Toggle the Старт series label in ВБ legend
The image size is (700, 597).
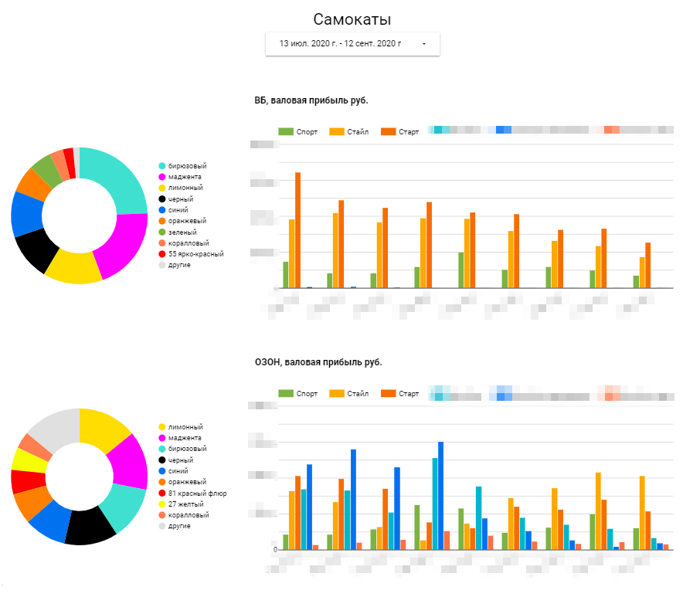[x=409, y=132]
